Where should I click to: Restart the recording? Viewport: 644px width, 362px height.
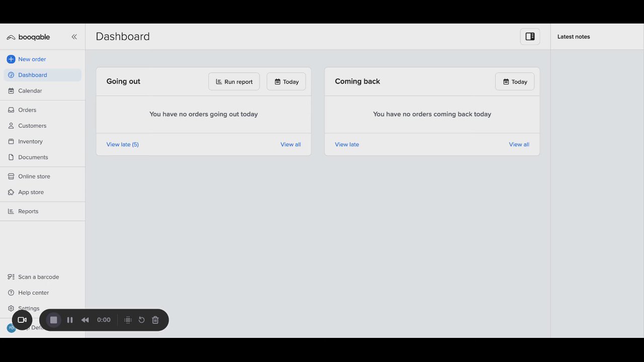(x=141, y=320)
